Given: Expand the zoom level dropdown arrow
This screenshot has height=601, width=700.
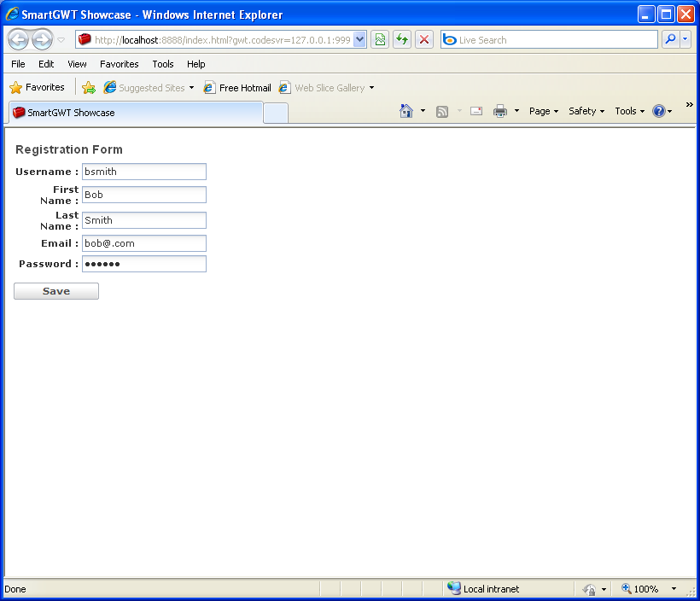Looking at the screenshot, I should click(674, 589).
